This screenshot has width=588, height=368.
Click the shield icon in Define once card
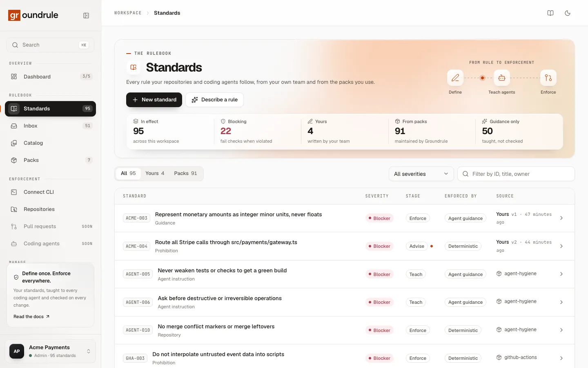[16, 277]
